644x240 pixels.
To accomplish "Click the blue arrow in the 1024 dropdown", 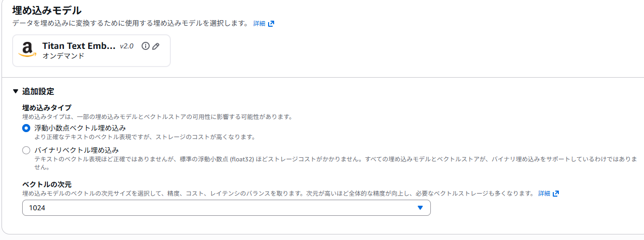I will (x=420, y=208).
